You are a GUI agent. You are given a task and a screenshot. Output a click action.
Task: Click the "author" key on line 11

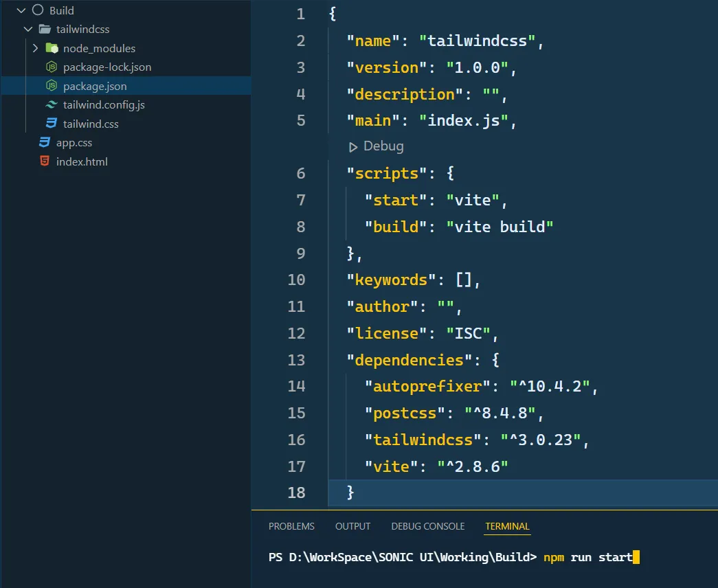click(x=382, y=306)
